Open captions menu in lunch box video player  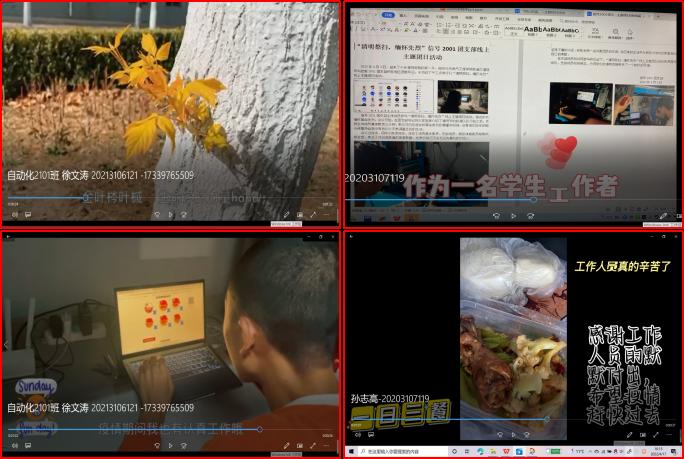pos(371,435)
